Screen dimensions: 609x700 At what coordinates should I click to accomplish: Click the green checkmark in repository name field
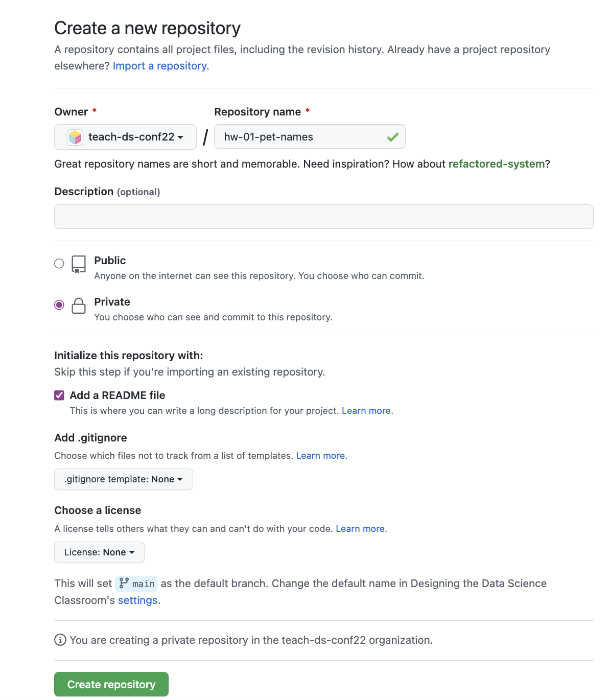tap(392, 137)
